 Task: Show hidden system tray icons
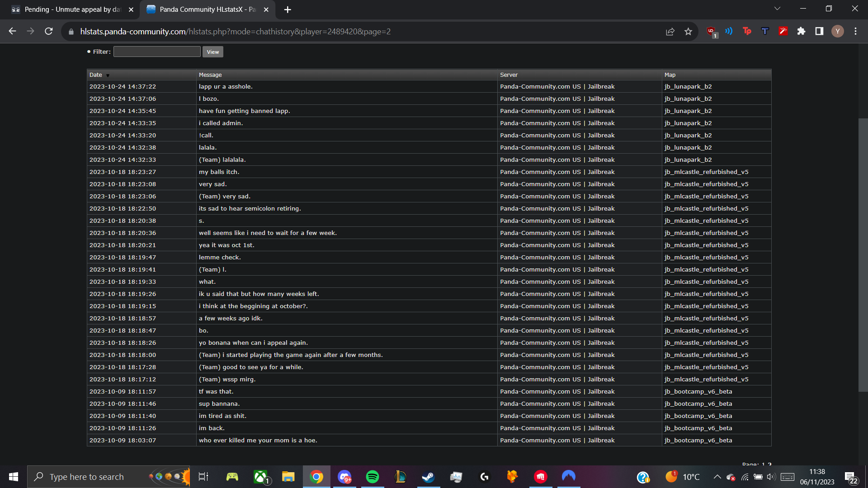[x=717, y=477]
